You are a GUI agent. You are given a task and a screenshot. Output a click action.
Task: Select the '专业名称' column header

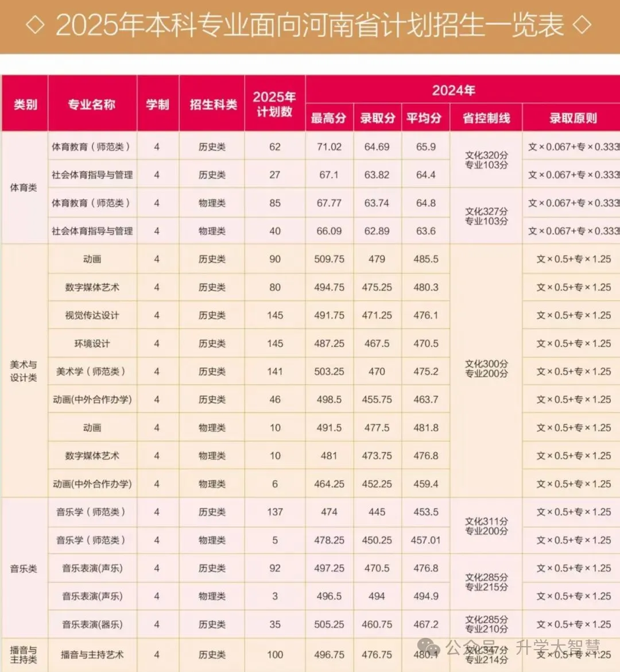(92, 104)
